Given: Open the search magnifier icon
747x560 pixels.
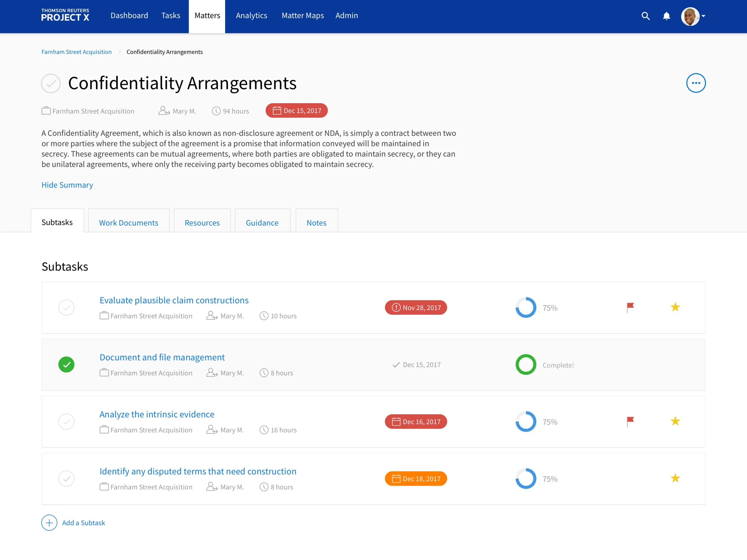Looking at the screenshot, I should [645, 16].
